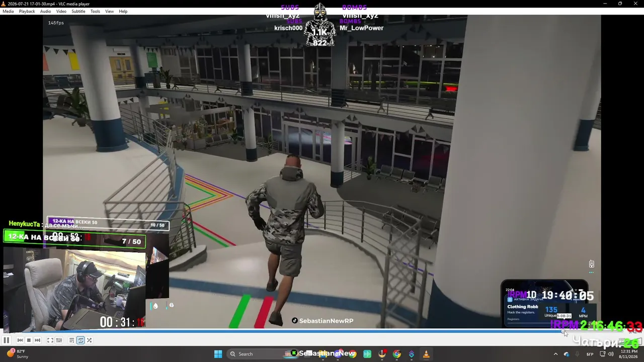Click the VLC cone icon in taskbar
Screen dimensions: 644x362
click(x=426, y=354)
